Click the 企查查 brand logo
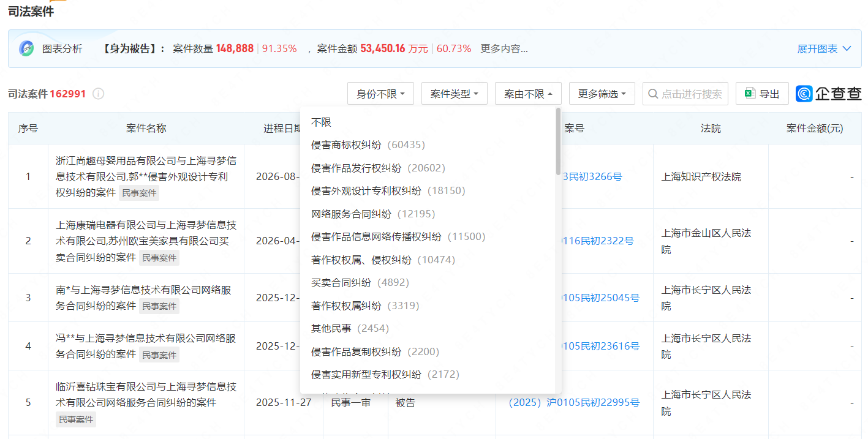The width and height of the screenshot is (868, 439). (828, 94)
